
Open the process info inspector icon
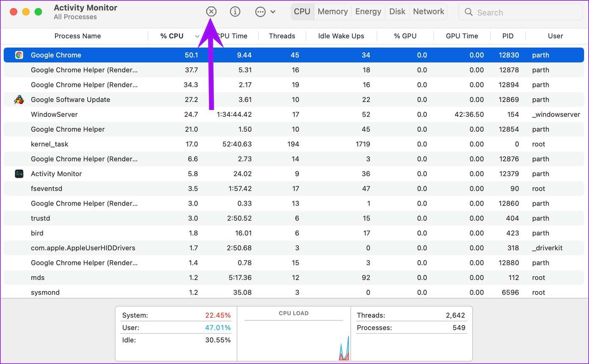tap(235, 12)
